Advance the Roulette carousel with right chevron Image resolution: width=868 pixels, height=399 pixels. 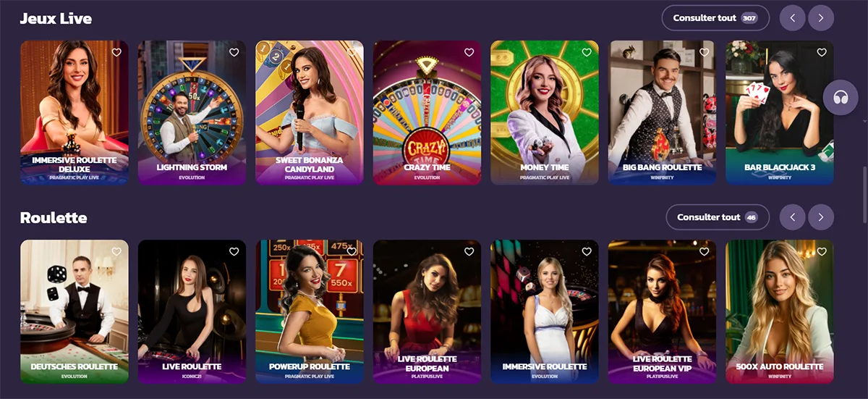(821, 217)
